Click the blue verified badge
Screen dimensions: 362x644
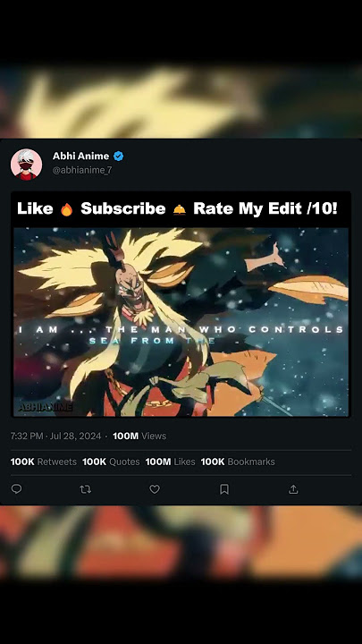point(119,156)
